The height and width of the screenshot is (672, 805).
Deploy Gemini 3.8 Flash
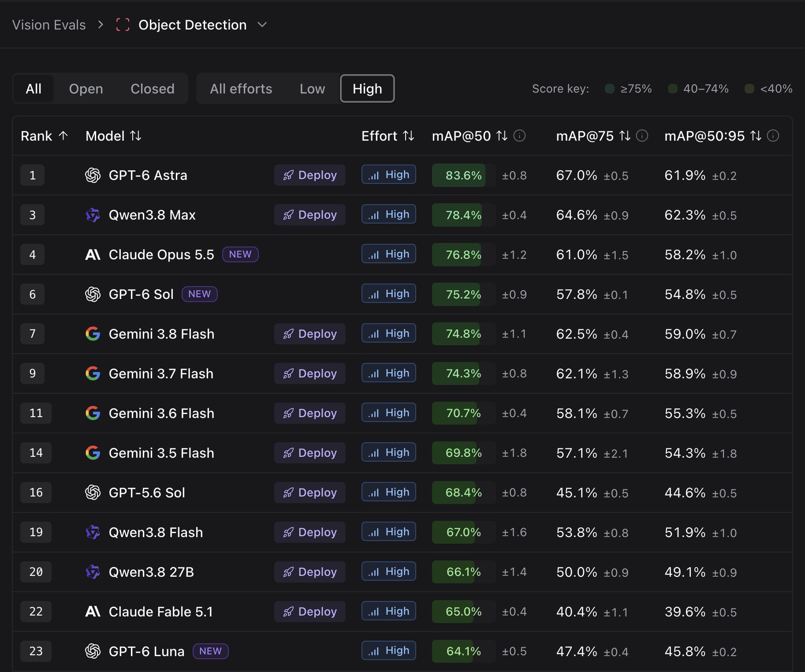(310, 334)
